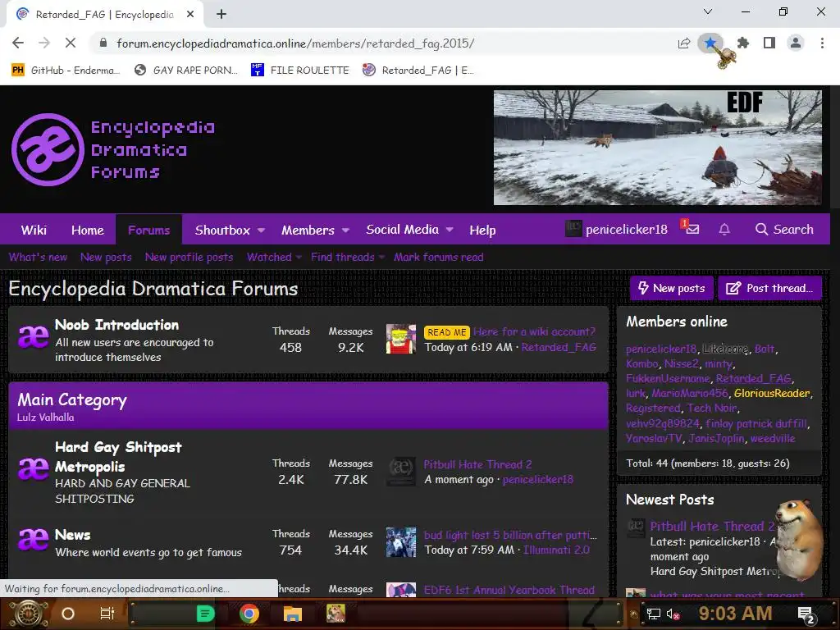Expand the Shoutbox dropdown arrow
This screenshot has width=840, height=630.
pyautogui.click(x=261, y=230)
